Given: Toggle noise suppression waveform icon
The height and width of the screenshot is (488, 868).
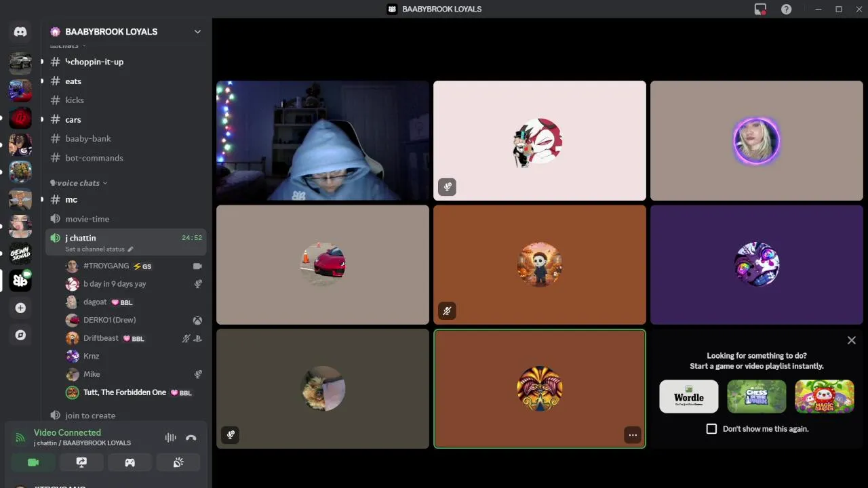Looking at the screenshot, I should [x=171, y=438].
